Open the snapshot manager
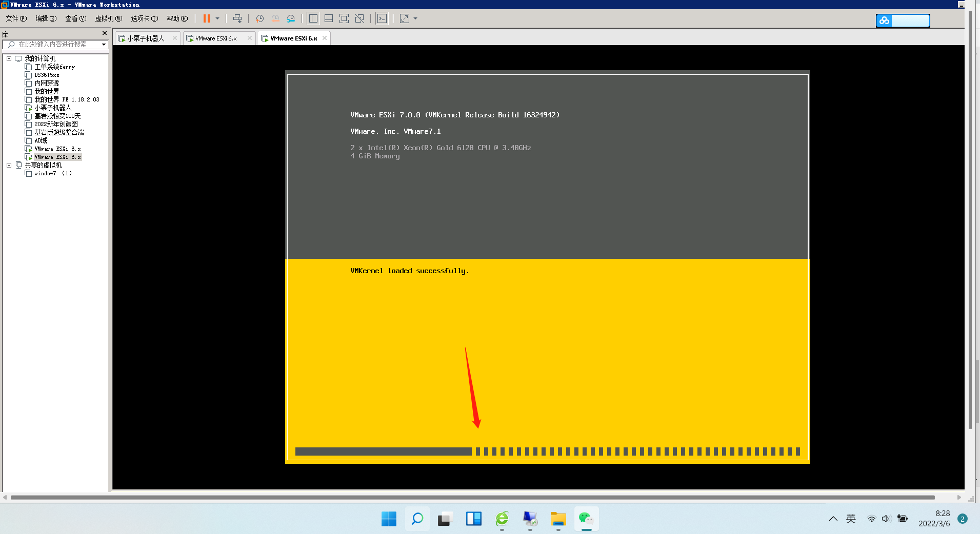 pyautogui.click(x=291, y=18)
